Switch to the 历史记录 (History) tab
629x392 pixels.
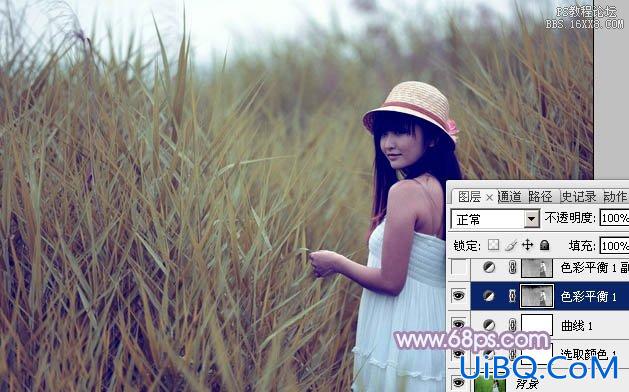tap(578, 197)
